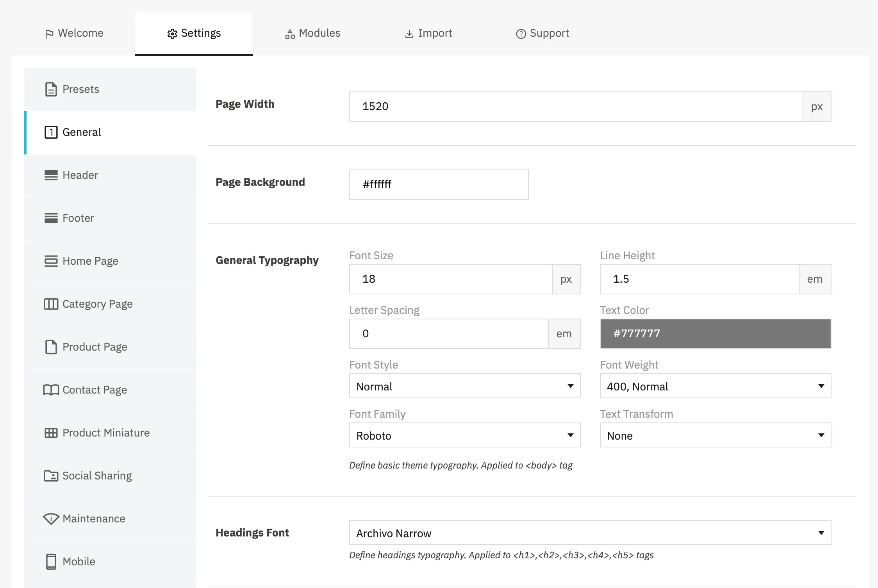
Task: Open the Font Style dropdown
Action: pyautogui.click(x=465, y=386)
